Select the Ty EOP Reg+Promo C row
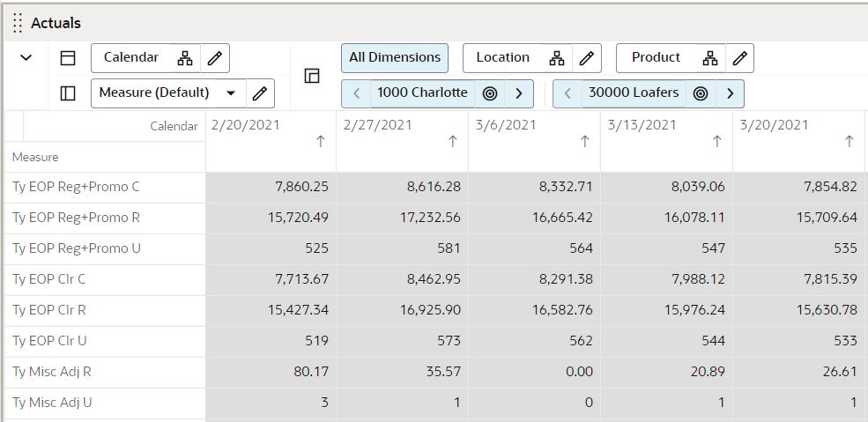868x422 pixels. coord(105,187)
